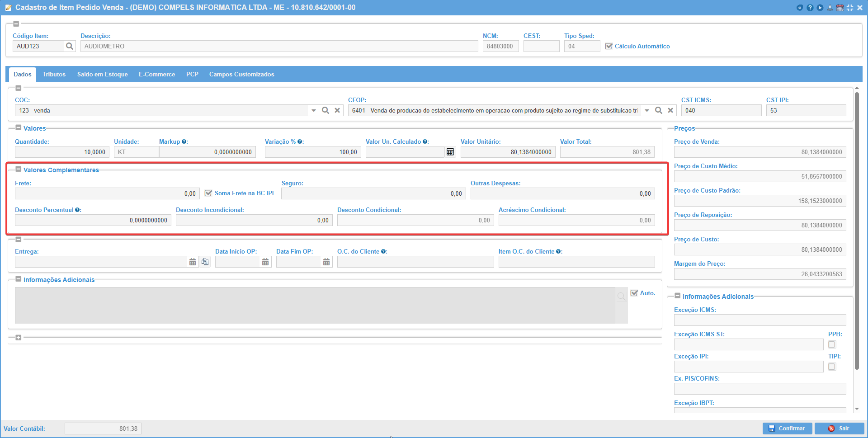Open Data Início OP calendar picker

point(265,262)
